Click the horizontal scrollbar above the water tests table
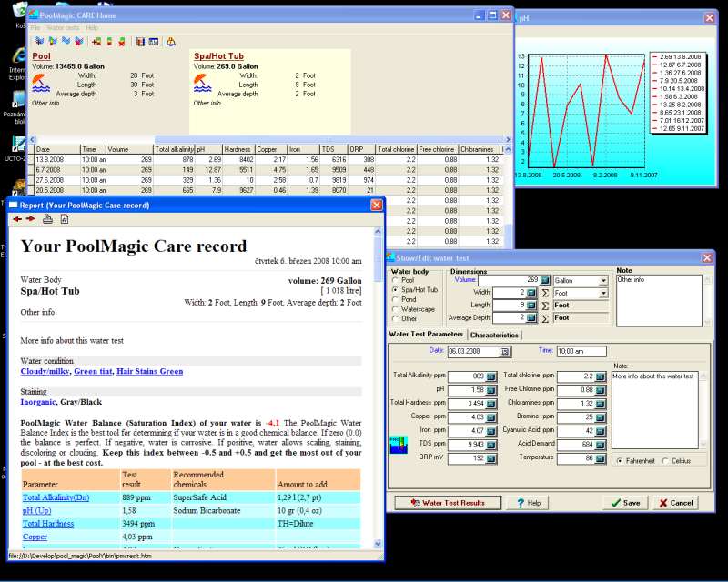This screenshot has width=728, height=582. (269, 139)
